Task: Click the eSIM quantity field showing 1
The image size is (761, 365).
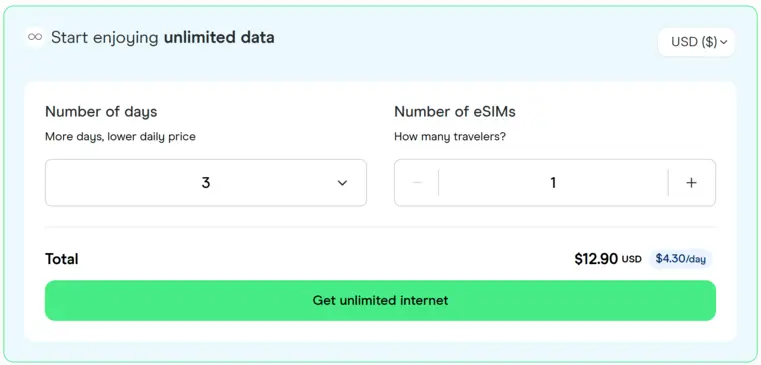Action: pos(553,182)
